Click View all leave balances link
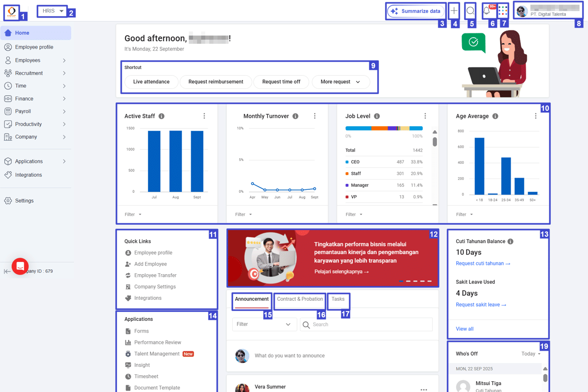 (465, 329)
